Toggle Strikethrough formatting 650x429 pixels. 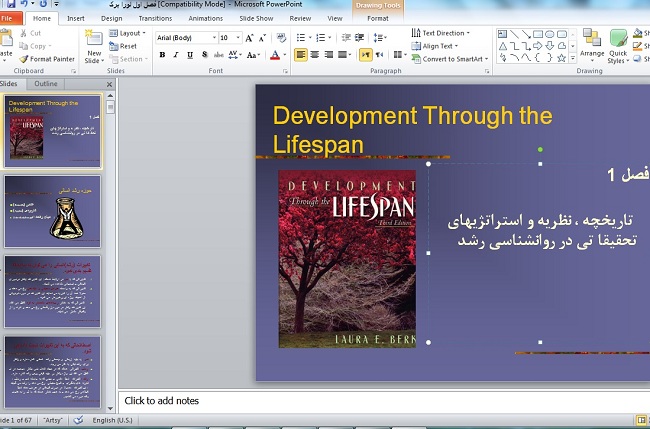point(218,55)
